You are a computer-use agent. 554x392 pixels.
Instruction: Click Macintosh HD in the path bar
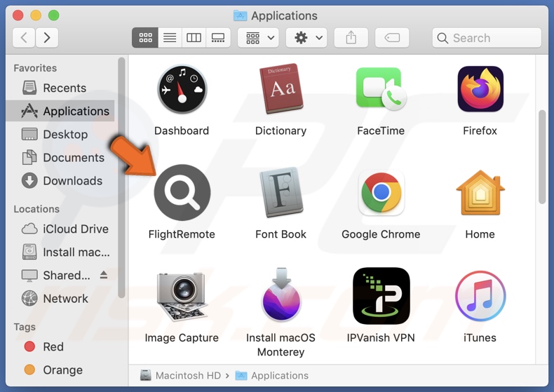[180, 375]
